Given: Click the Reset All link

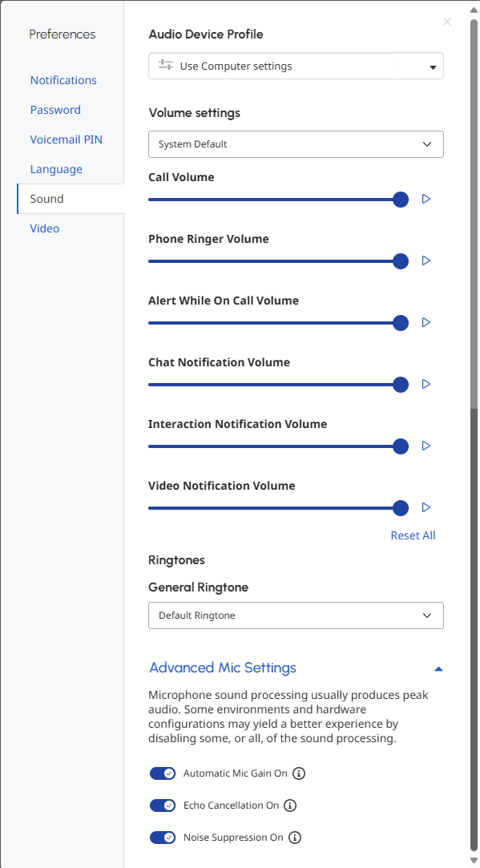Looking at the screenshot, I should [x=413, y=535].
